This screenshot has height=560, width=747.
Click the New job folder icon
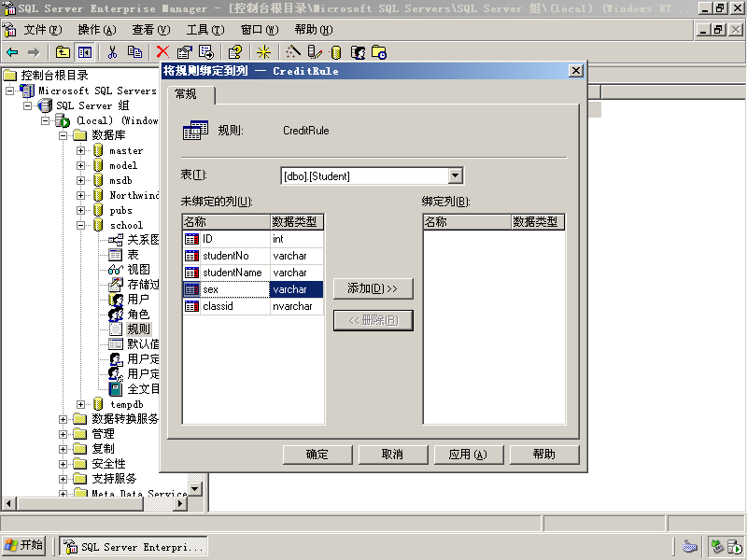pos(379,52)
